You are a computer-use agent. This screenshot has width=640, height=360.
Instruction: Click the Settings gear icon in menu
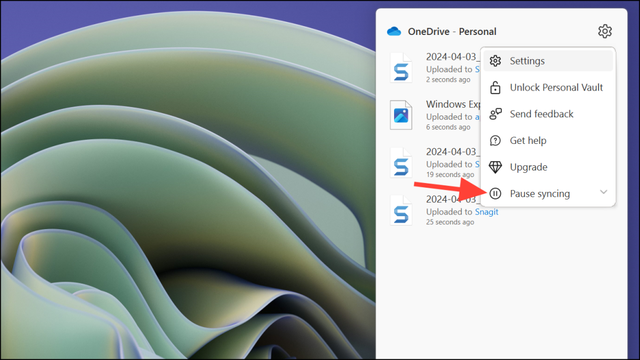pyautogui.click(x=495, y=61)
